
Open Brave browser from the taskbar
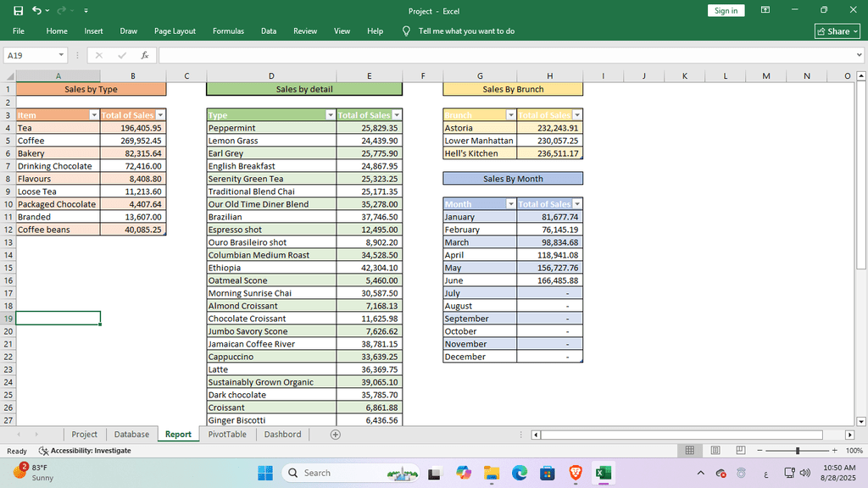576,473
